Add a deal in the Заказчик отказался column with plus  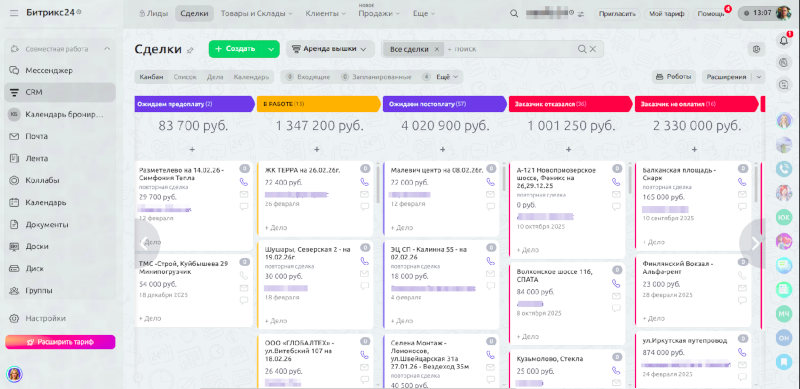tap(568, 149)
